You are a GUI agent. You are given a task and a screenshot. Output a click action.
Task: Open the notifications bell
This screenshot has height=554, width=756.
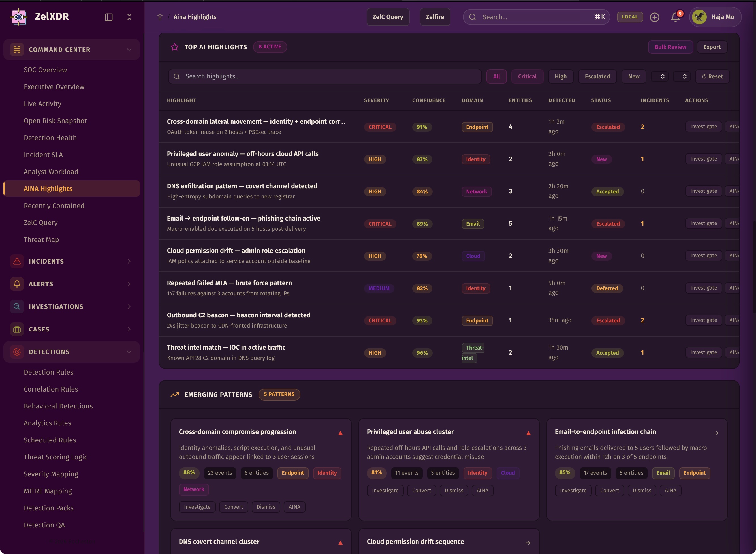tap(675, 17)
